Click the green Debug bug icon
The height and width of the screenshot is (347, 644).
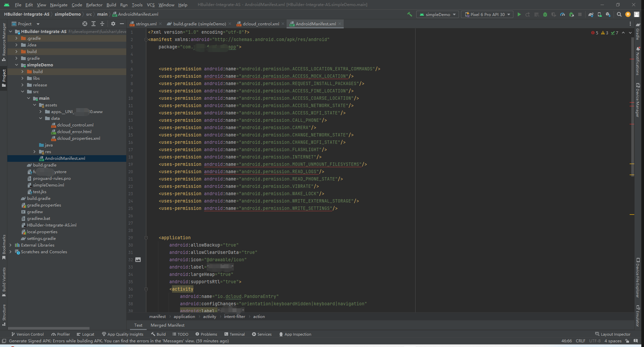tap(545, 14)
